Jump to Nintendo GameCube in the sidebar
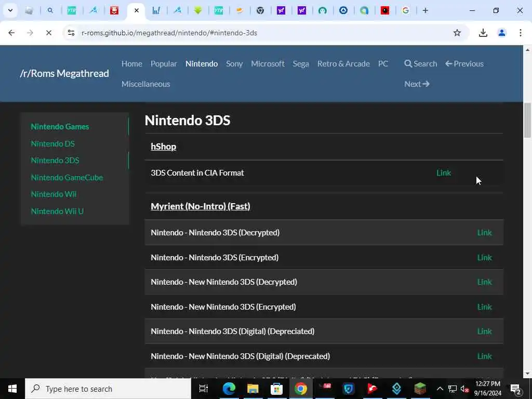 click(67, 178)
